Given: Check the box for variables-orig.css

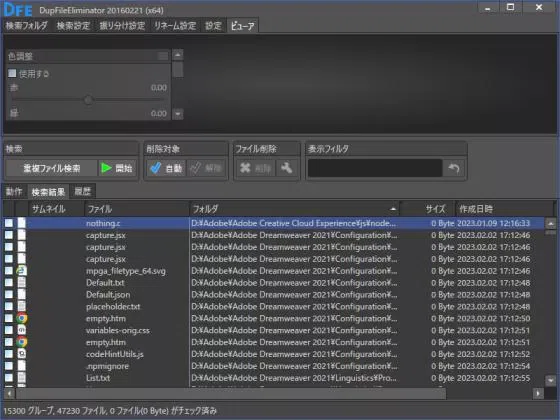Looking at the screenshot, I should click(9, 330).
